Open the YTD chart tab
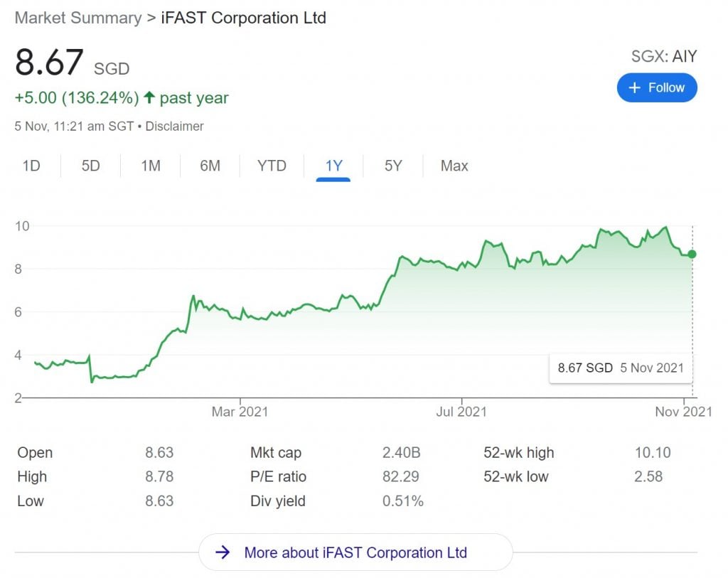Viewport: 728px width, 578px height. (272, 166)
